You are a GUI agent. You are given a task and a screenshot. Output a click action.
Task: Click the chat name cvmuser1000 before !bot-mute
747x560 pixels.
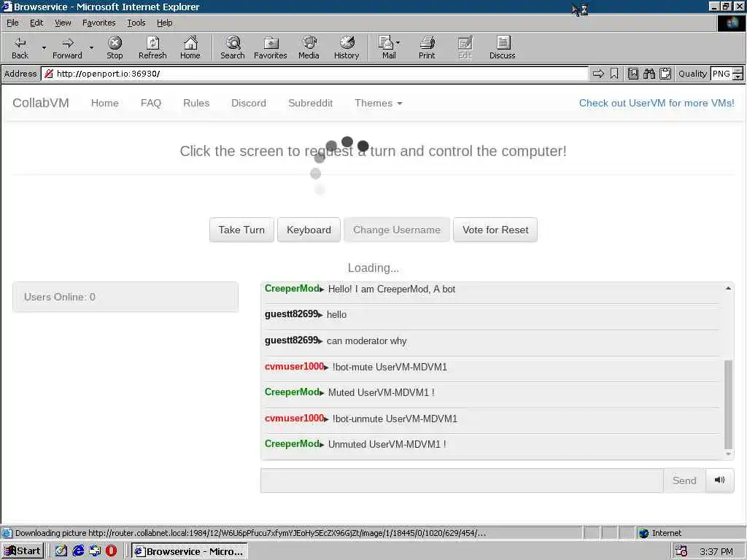pyautogui.click(x=295, y=366)
